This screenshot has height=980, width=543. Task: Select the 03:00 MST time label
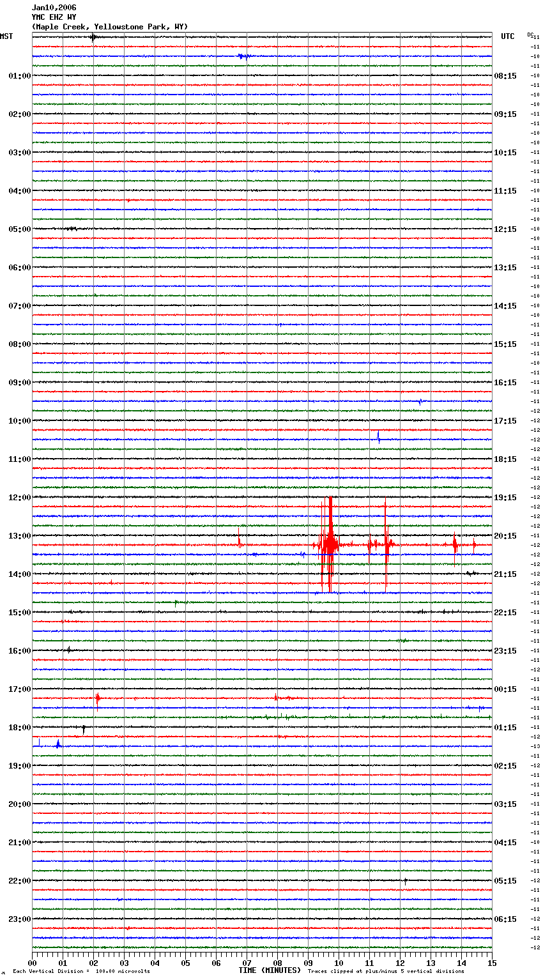coord(20,153)
